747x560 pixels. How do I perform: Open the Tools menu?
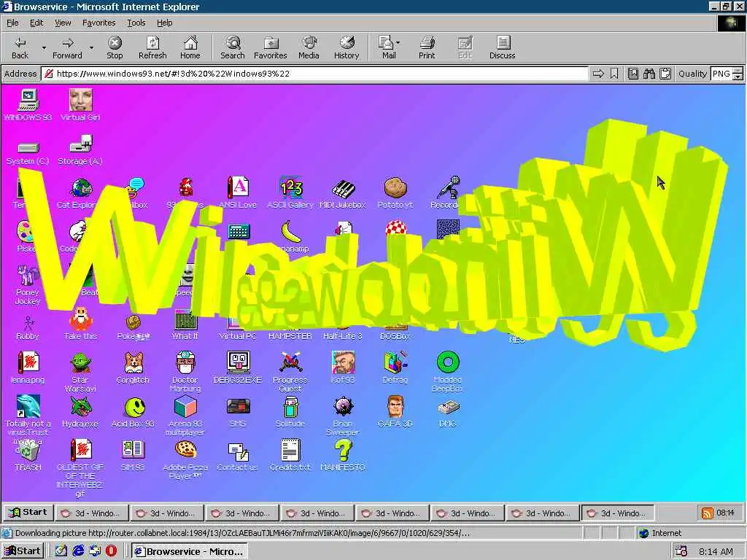coord(136,23)
